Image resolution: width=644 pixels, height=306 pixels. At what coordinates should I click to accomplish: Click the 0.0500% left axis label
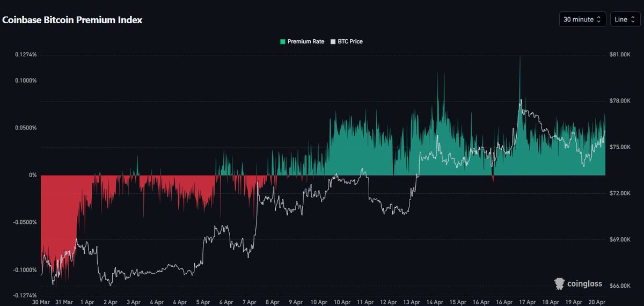pos(27,128)
